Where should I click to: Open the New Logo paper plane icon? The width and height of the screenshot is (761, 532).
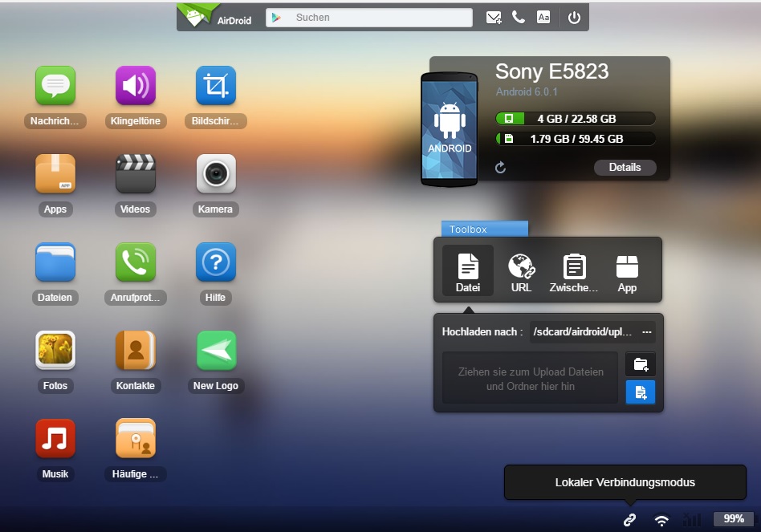215,350
